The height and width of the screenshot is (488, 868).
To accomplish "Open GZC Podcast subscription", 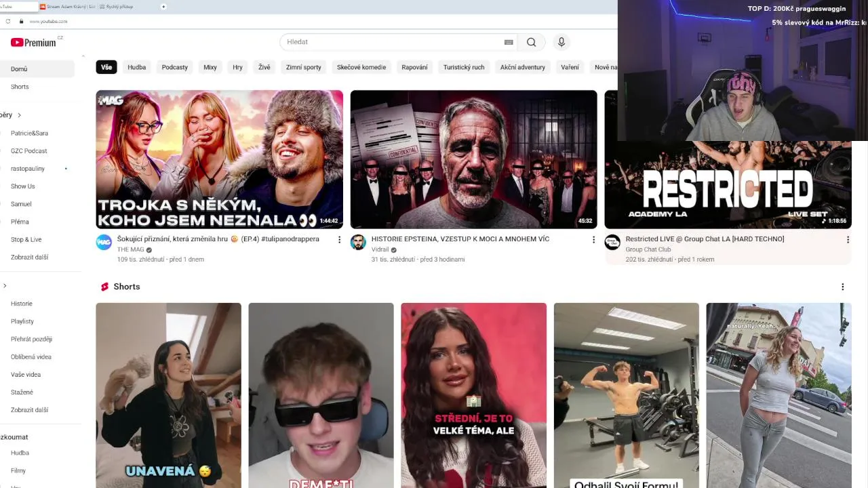I will 29,151.
